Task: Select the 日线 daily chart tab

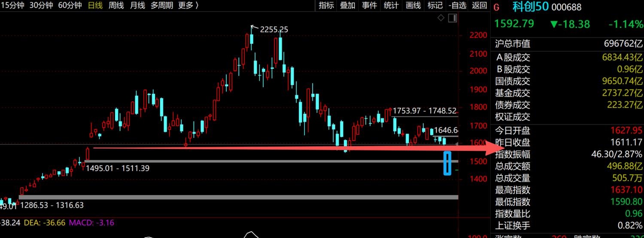Action: 95,5
